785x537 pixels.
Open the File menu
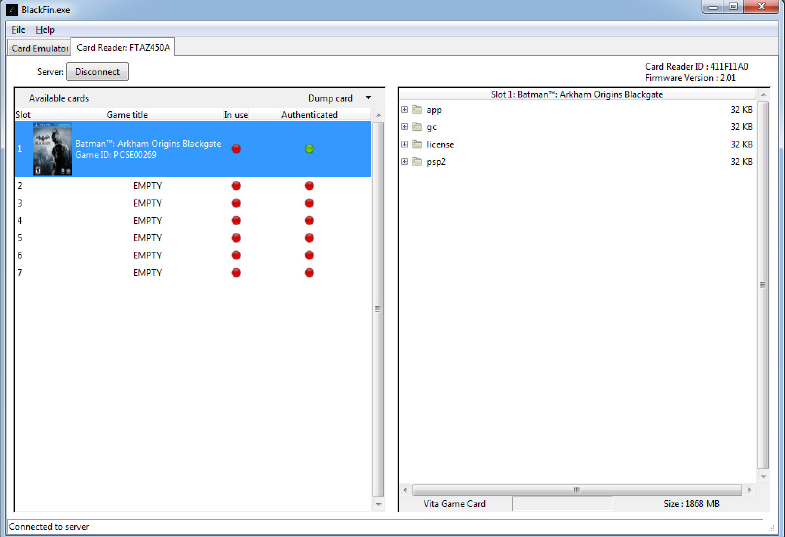click(x=18, y=30)
